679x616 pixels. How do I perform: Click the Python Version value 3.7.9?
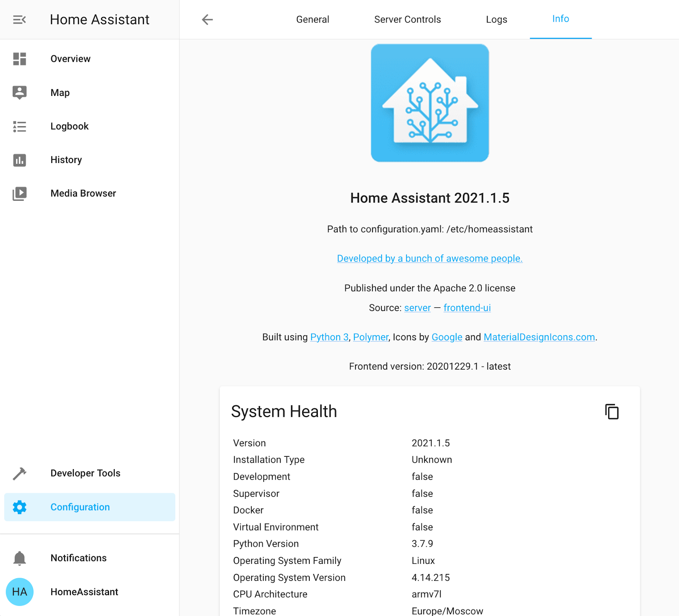(x=422, y=544)
